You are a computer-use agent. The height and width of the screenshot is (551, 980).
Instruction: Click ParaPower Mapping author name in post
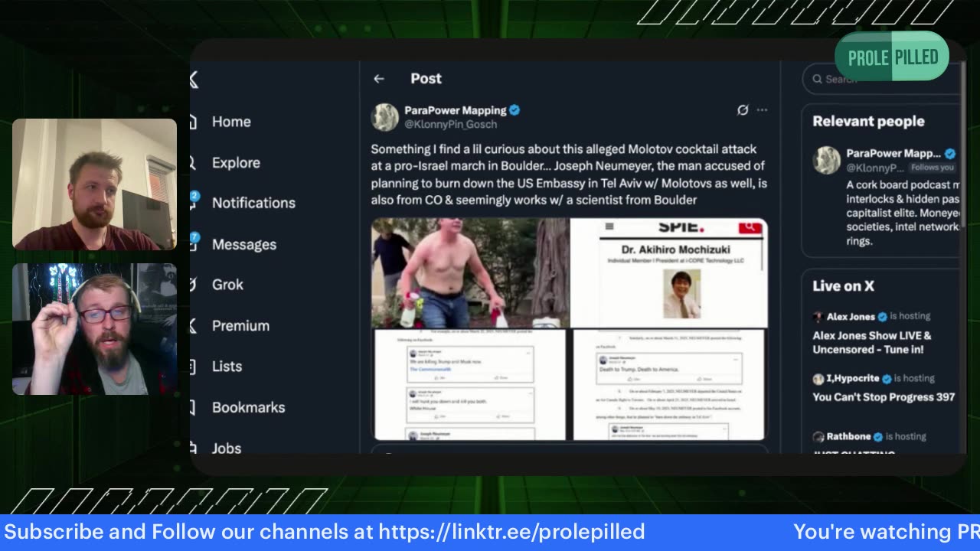point(455,110)
